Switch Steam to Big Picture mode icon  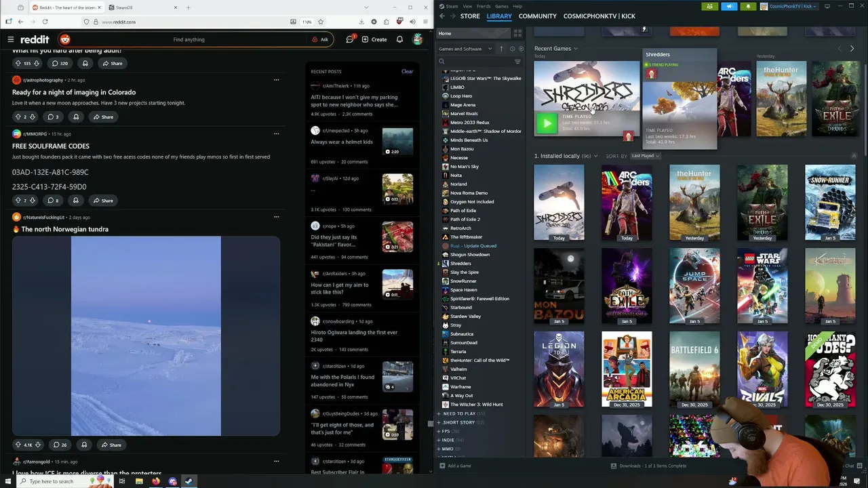click(x=827, y=6)
